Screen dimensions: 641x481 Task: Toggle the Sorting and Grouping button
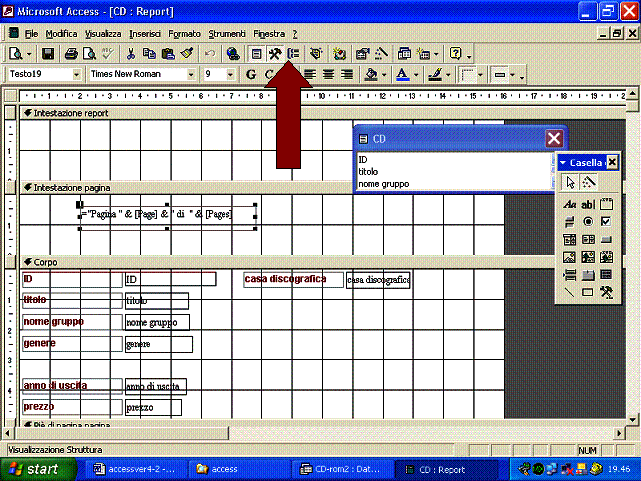[293, 54]
